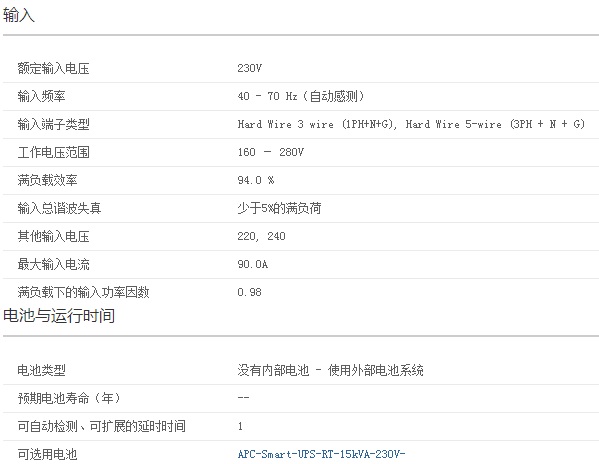
Task: Select the 0.98 power factor value
Action: click(249, 292)
